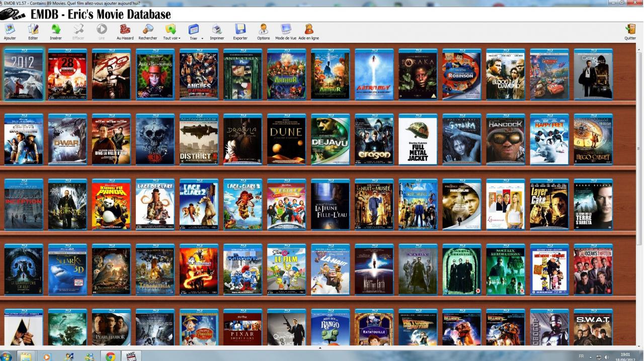Select the Kung Fu Panda cover
This screenshot has height=361, width=644.
pos(111,205)
